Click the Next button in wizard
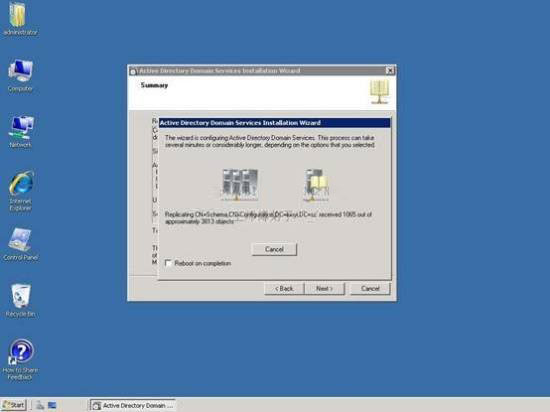 [324, 289]
